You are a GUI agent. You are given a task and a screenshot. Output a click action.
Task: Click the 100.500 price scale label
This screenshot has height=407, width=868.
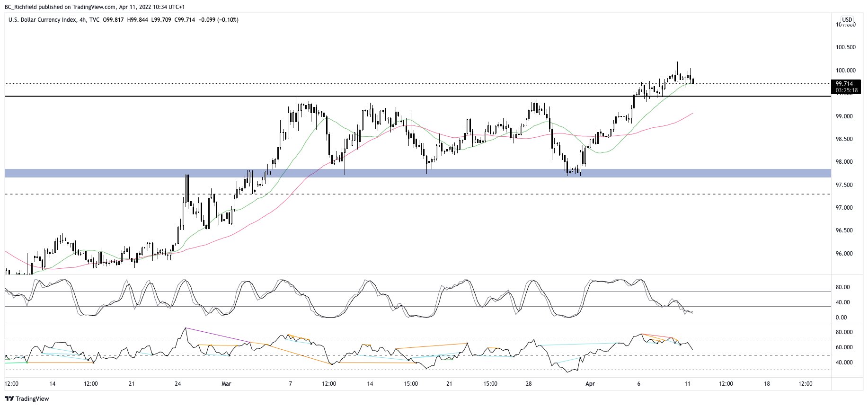pyautogui.click(x=845, y=47)
